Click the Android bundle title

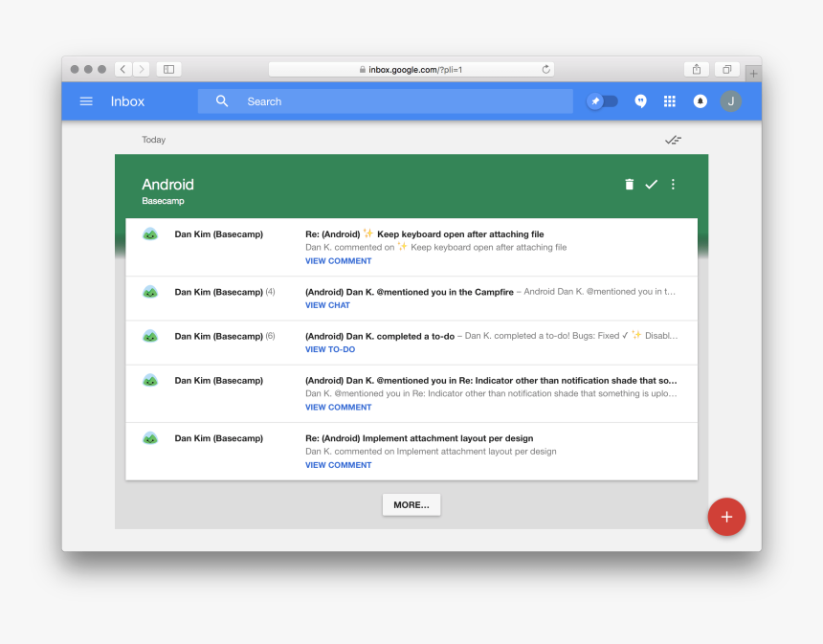pyautogui.click(x=168, y=185)
